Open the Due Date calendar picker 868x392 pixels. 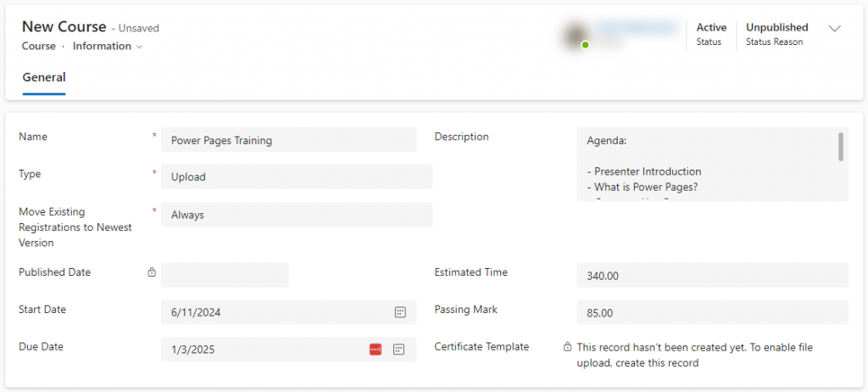pos(398,350)
